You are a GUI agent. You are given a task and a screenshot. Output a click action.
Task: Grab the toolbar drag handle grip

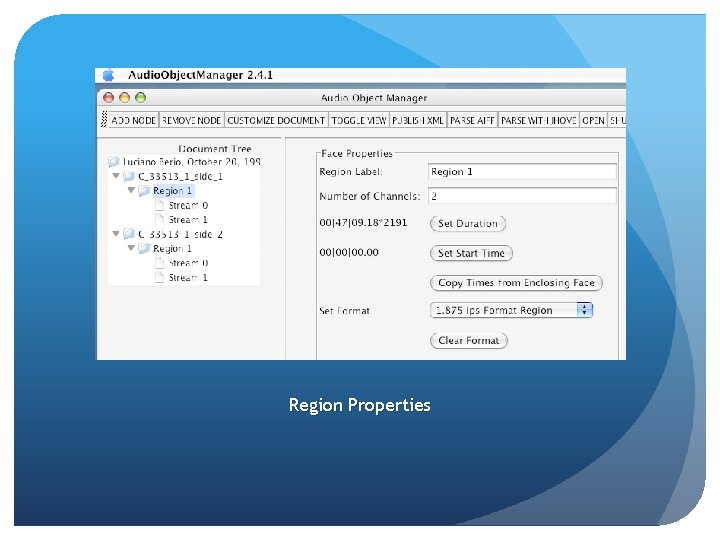104,120
